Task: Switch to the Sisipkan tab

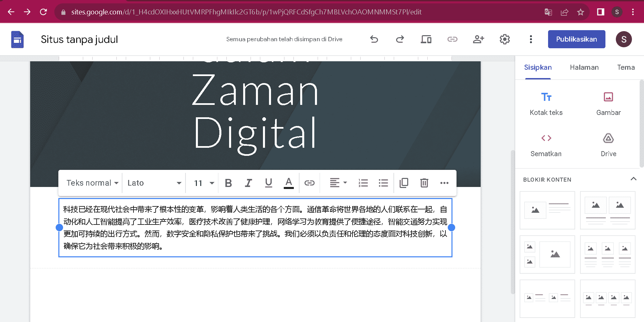Action: (538, 67)
